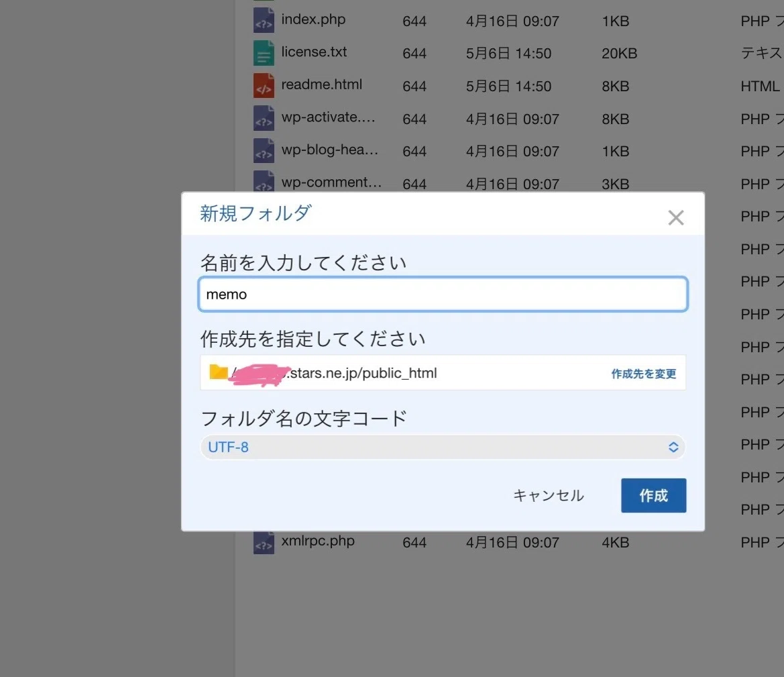Select the xmlrpc.php file name
This screenshot has height=677, width=784.
pyautogui.click(x=318, y=541)
